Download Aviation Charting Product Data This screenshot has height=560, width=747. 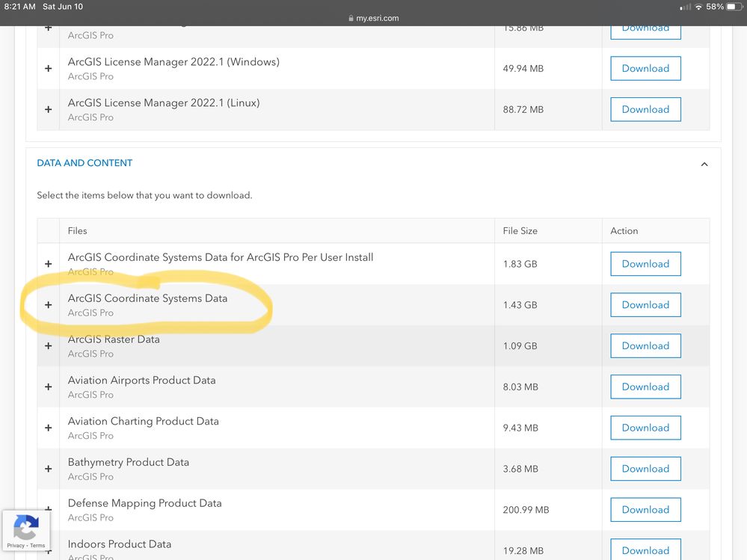pyautogui.click(x=645, y=428)
